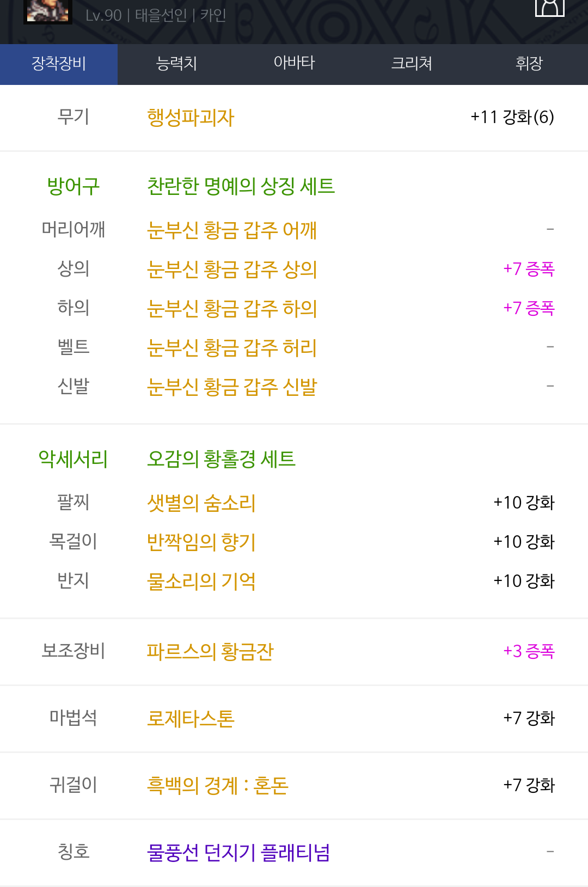The height and width of the screenshot is (887, 588).
Task: Select the 크리쳐 tab
Action: [412, 64]
